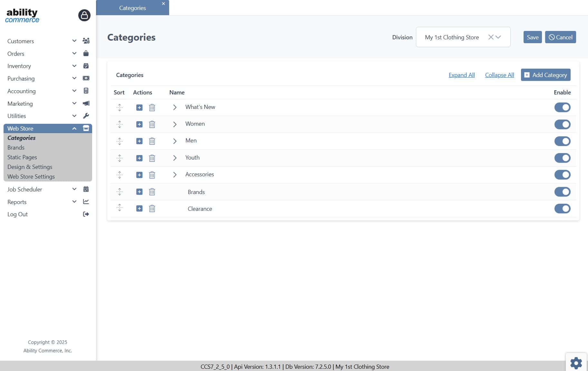Click the Web Store storefront icon
The height and width of the screenshot is (371, 588).
(x=86, y=128)
